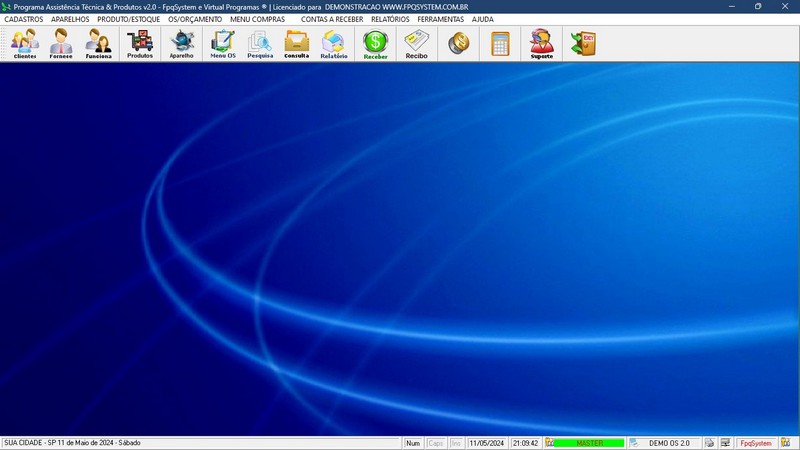Viewport: 800px width, 450px height.
Task: Open the AJUDA menu
Action: [482, 19]
